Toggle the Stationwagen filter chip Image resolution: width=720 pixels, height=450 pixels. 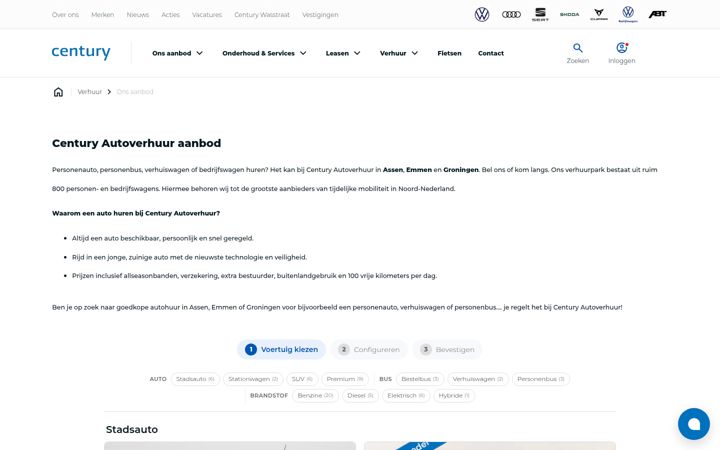[x=253, y=379]
